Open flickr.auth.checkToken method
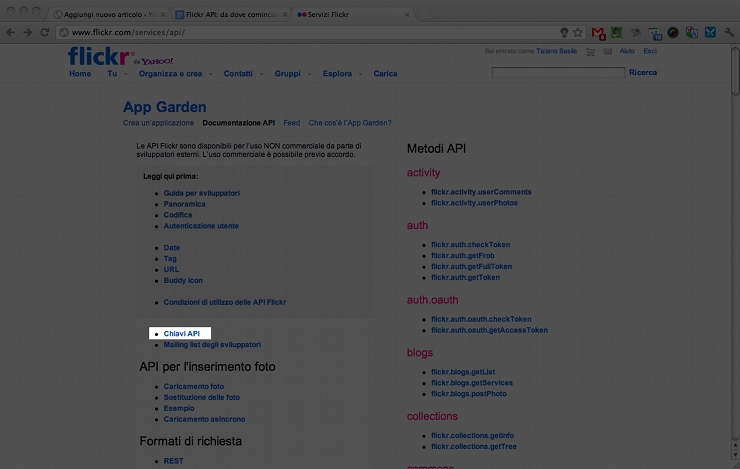The width and height of the screenshot is (740, 469). point(471,245)
